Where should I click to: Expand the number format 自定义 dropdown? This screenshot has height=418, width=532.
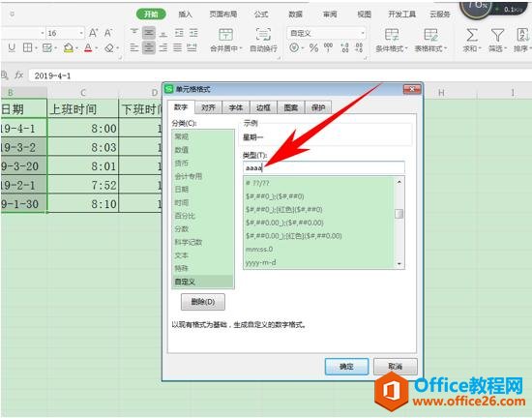(363, 33)
